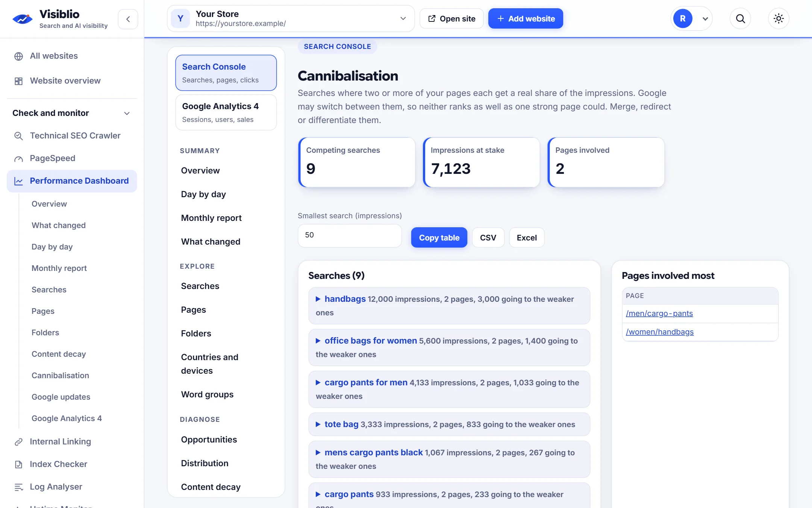Open the Your Store website dropdown
Viewport: 812px width, 508px height.
291,18
